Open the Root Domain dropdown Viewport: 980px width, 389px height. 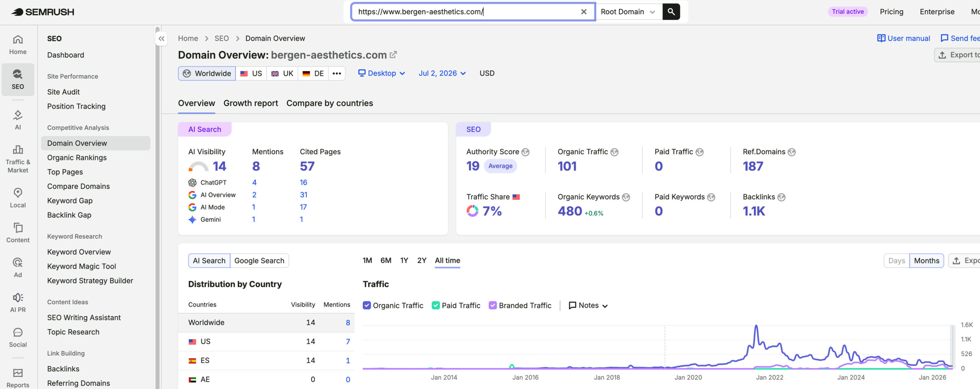[628, 12]
